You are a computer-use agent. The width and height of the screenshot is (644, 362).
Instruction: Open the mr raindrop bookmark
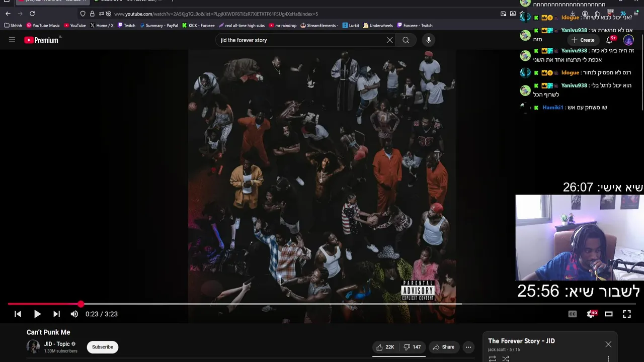click(x=283, y=25)
